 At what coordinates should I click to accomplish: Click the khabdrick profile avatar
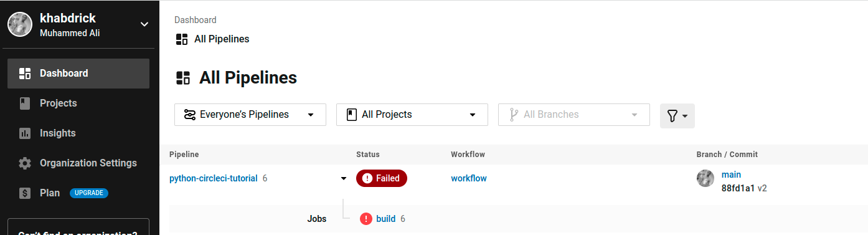pyautogui.click(x=20, y=24)
